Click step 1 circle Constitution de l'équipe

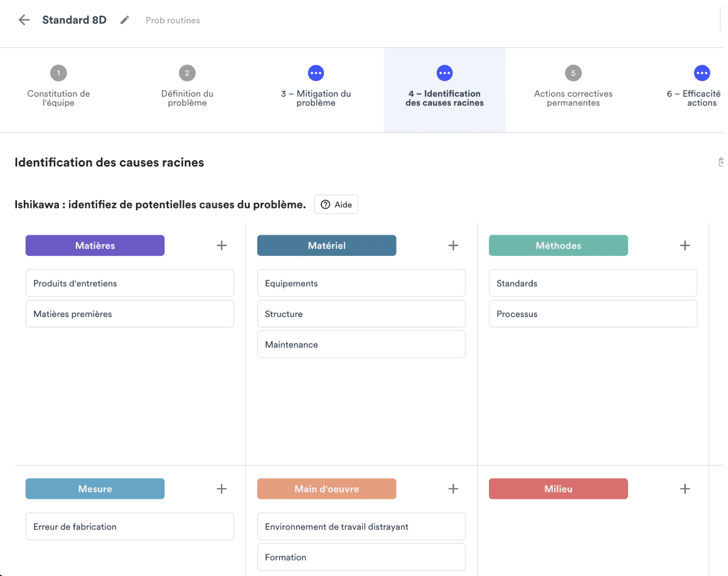(x=58, y=73)
